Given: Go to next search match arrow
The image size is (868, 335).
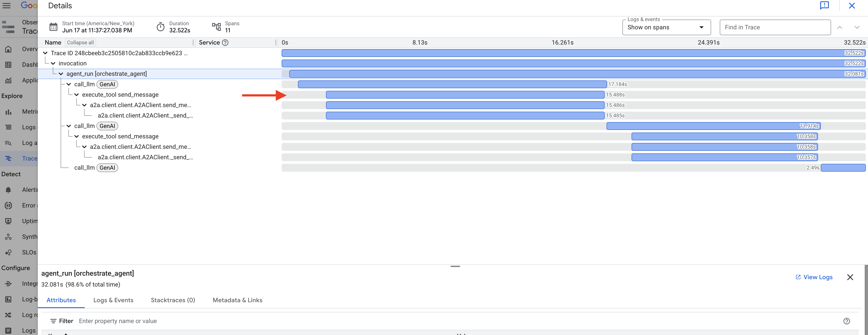Looking at the screenshot, I should tap(857, 28).
